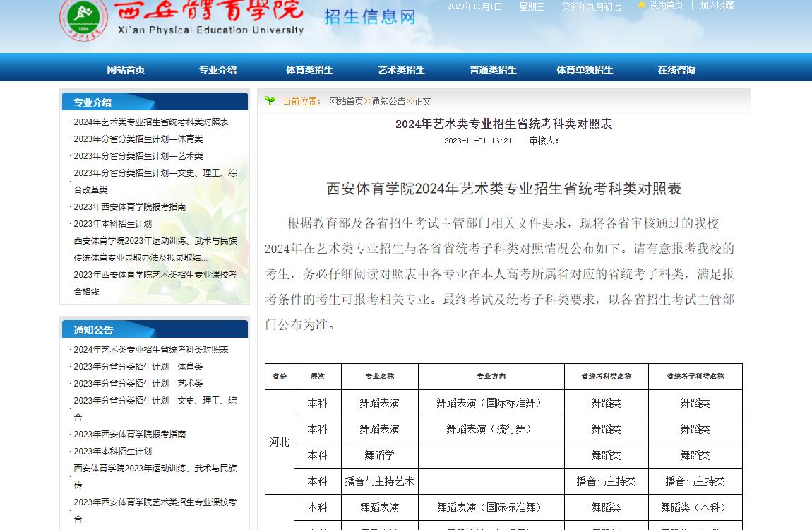This screenshot has width=812, height=530.
Task: Click 舞蹈表演（流行舞） in the 河北 rows
Action: (x=491, y=430)
